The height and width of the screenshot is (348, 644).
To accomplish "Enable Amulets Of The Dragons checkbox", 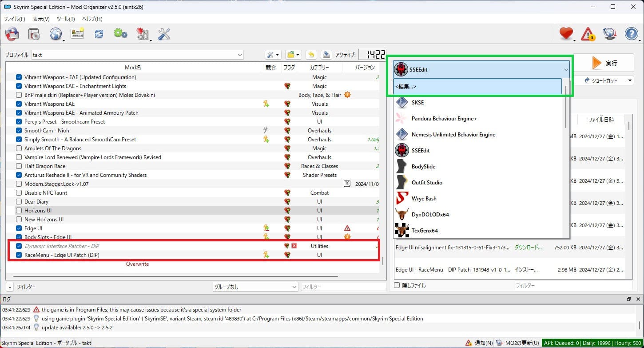I will [19, 148].
